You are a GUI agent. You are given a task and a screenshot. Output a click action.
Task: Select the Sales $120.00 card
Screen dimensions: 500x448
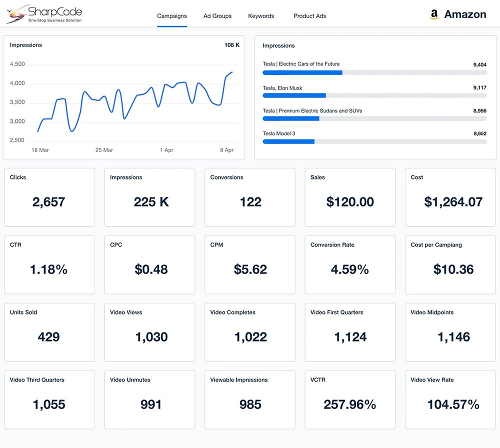coord(350,197)
